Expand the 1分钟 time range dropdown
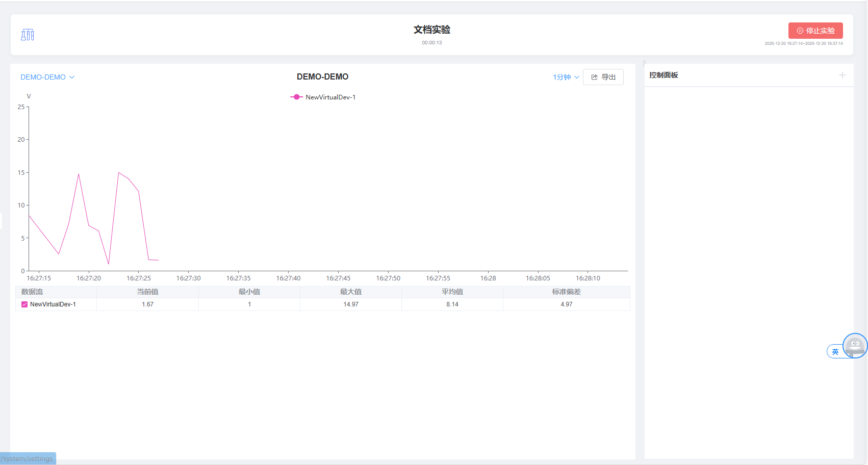 tap(566, 77)
